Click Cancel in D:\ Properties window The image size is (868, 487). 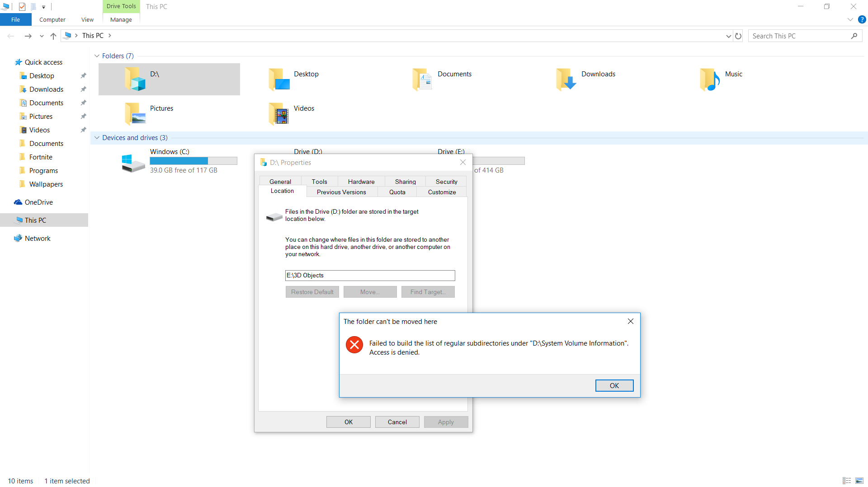pyautogui.click(x=397, y=422)
